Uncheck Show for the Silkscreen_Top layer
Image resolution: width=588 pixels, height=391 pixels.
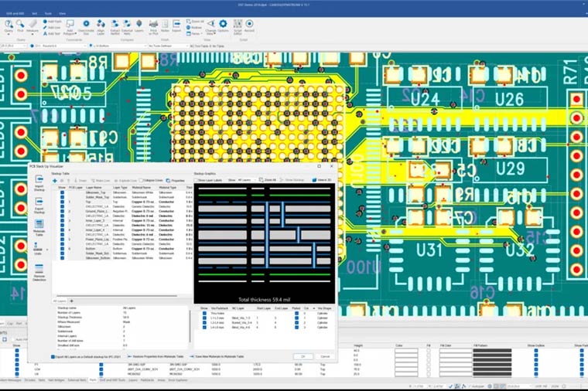[62, 192]
